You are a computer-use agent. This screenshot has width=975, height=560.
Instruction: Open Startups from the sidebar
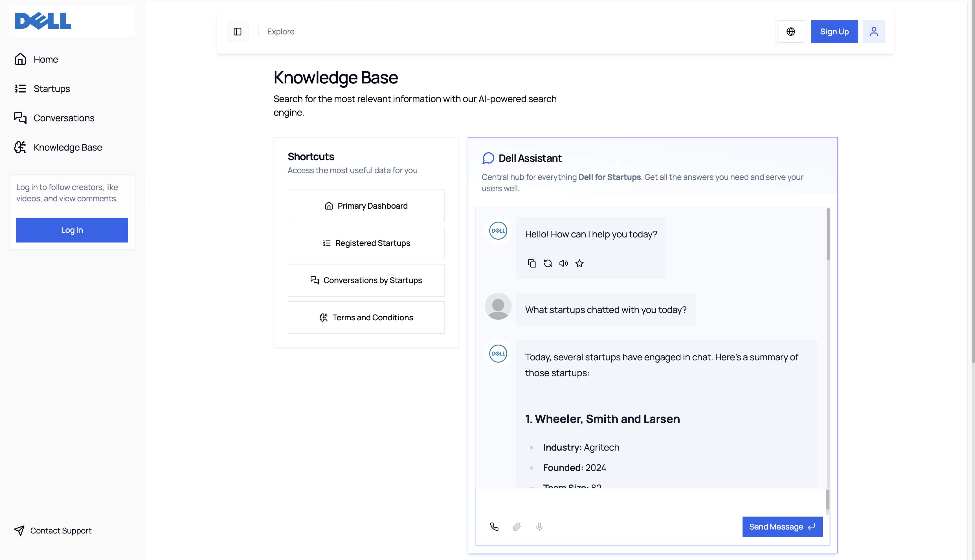tap(52, 89)
